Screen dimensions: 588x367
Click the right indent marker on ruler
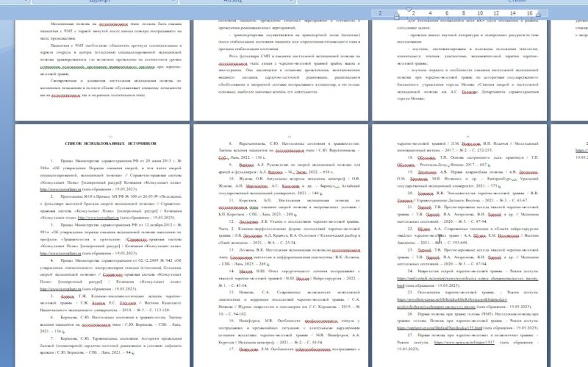(x=538, y=14)
